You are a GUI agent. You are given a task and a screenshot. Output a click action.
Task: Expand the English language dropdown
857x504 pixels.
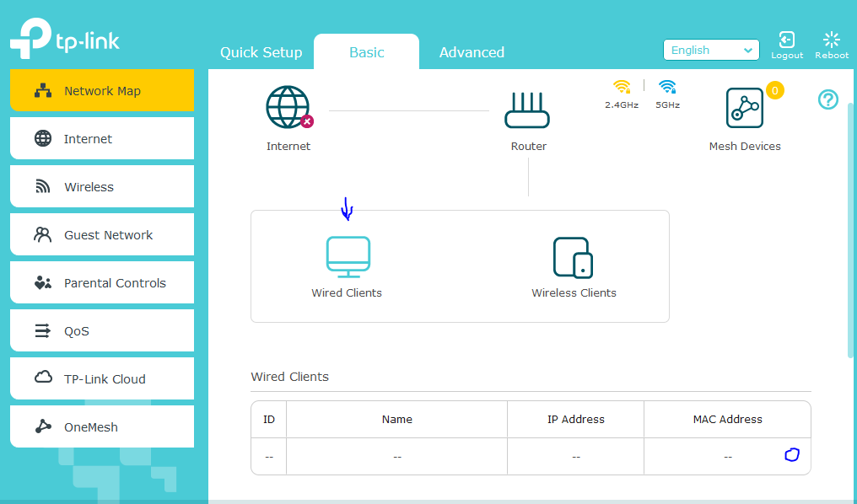coord(711,50)
